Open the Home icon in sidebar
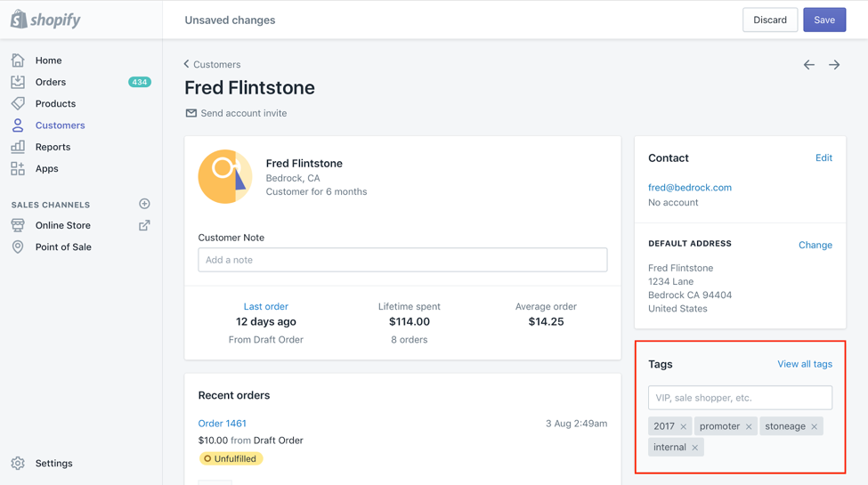Screen dimensions: 868x485 pyautogui.click(x=18, y=60)
